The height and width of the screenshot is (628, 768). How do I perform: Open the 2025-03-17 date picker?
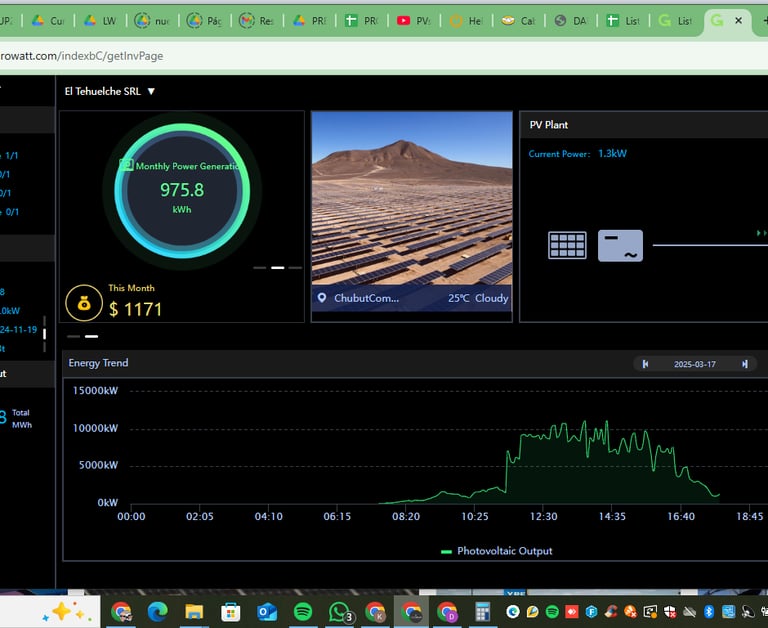pos(696,364)
